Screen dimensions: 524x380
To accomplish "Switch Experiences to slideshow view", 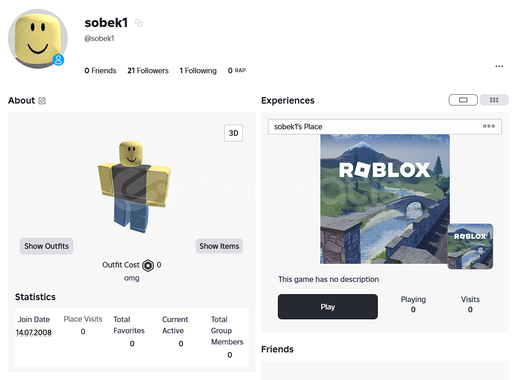I will click(x=463, y=100).
